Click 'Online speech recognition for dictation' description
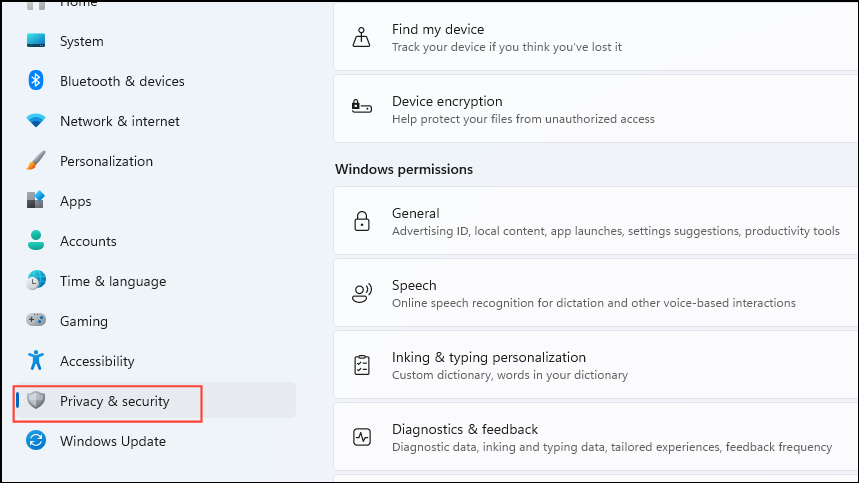 [594, 303]
